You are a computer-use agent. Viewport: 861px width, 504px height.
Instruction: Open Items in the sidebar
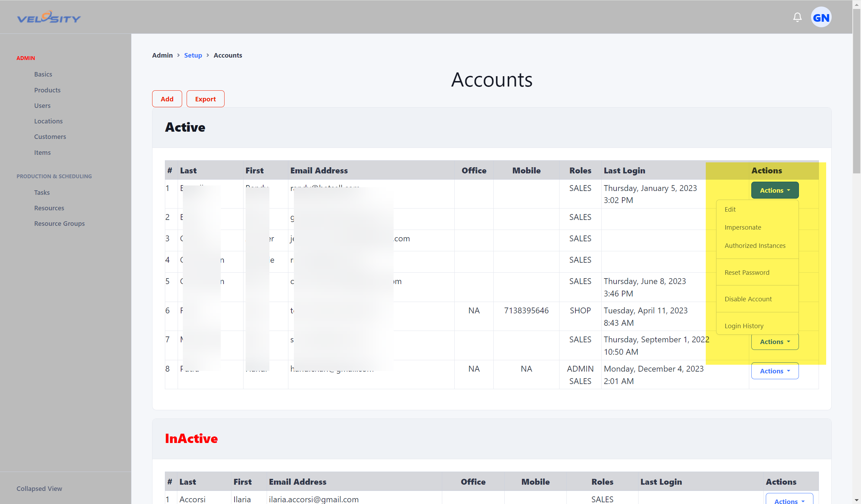click(x=42, y=152)
